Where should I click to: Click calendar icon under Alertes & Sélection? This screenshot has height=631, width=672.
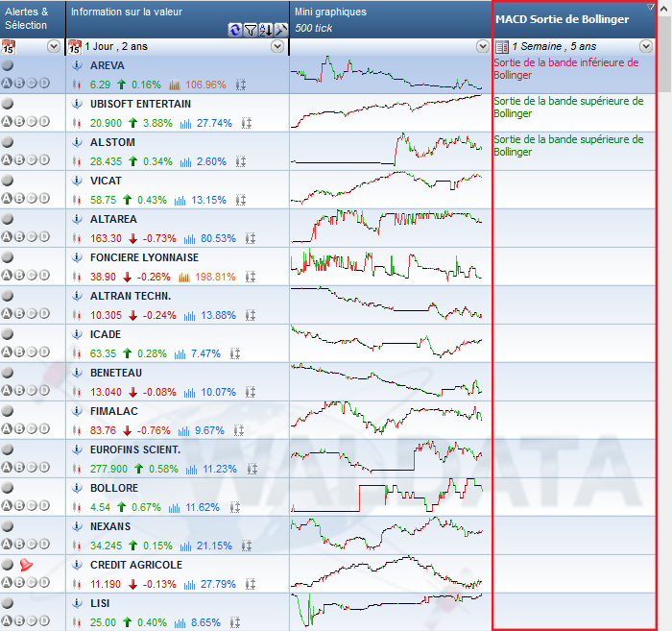coord(8,46)
